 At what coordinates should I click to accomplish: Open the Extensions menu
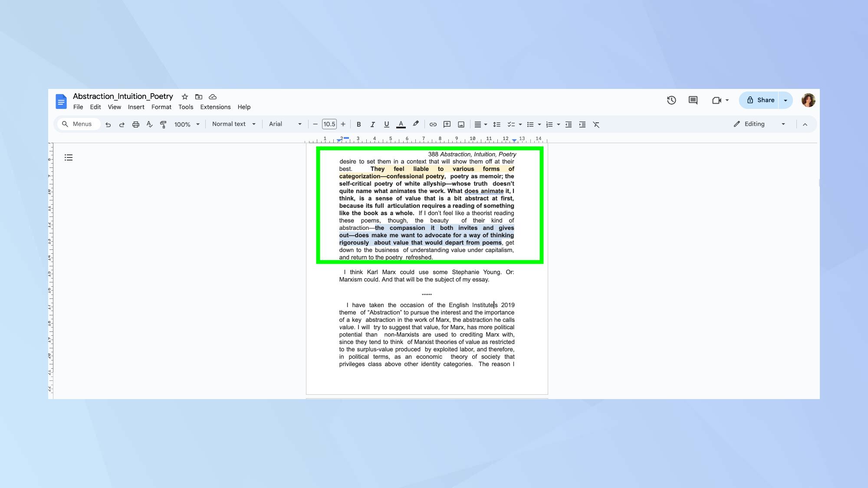(215, 107)
